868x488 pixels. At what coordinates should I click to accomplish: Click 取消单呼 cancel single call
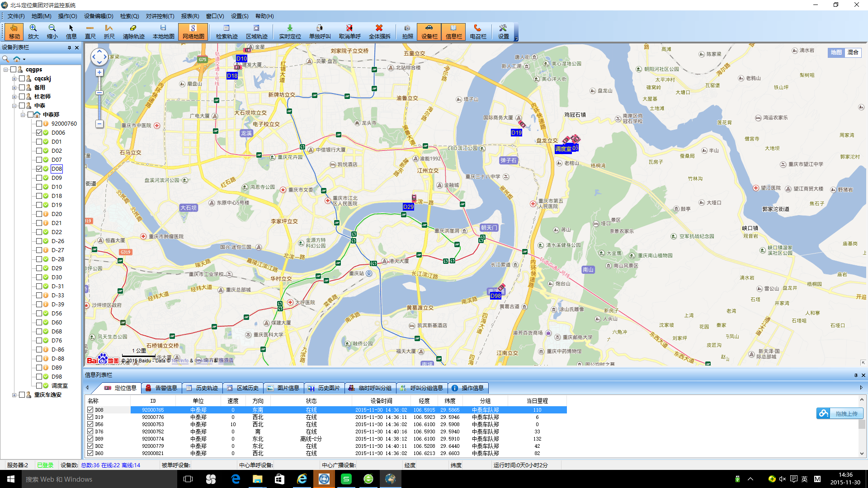click(x=349, y=32)
